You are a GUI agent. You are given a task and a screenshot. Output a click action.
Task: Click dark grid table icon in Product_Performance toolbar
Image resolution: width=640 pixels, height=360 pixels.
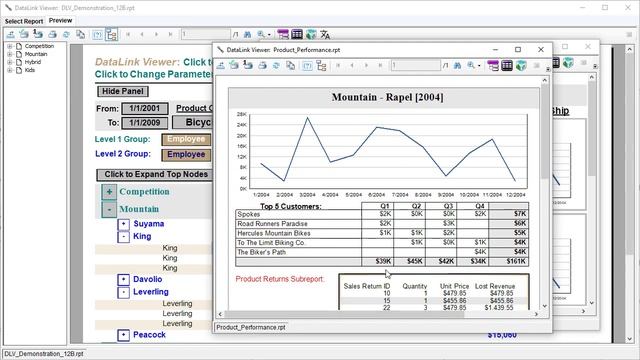coord(507,65)
